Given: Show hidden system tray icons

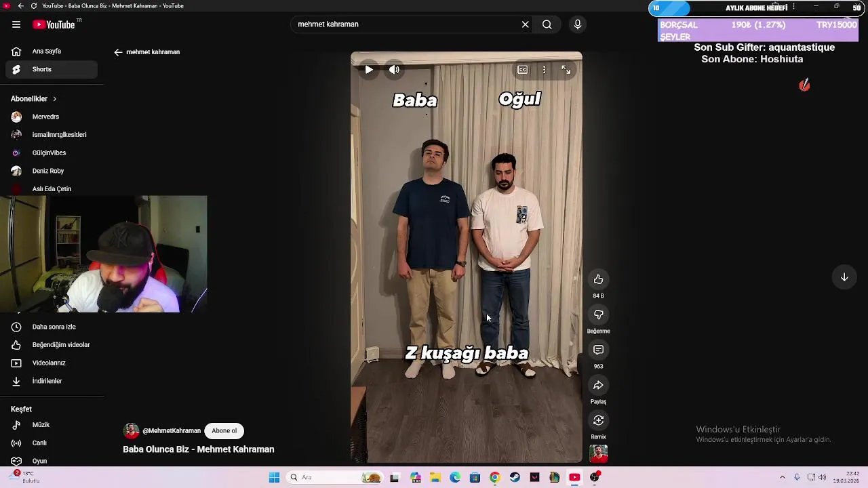Looking at the screenshot, I should [782, 477].
